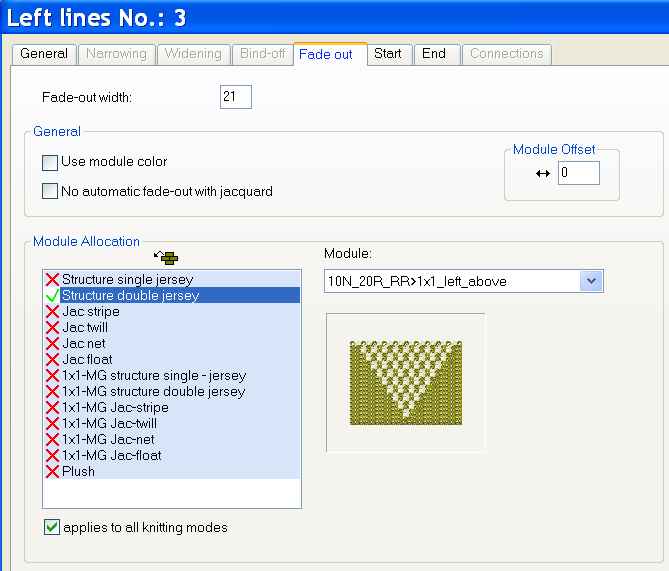
Task: Switch to the General tab
Action: coord(44,54)
